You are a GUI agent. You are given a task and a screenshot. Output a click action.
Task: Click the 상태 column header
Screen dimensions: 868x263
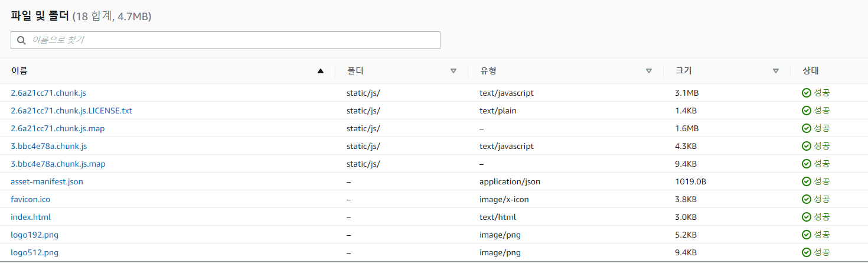tap(810, 71)
